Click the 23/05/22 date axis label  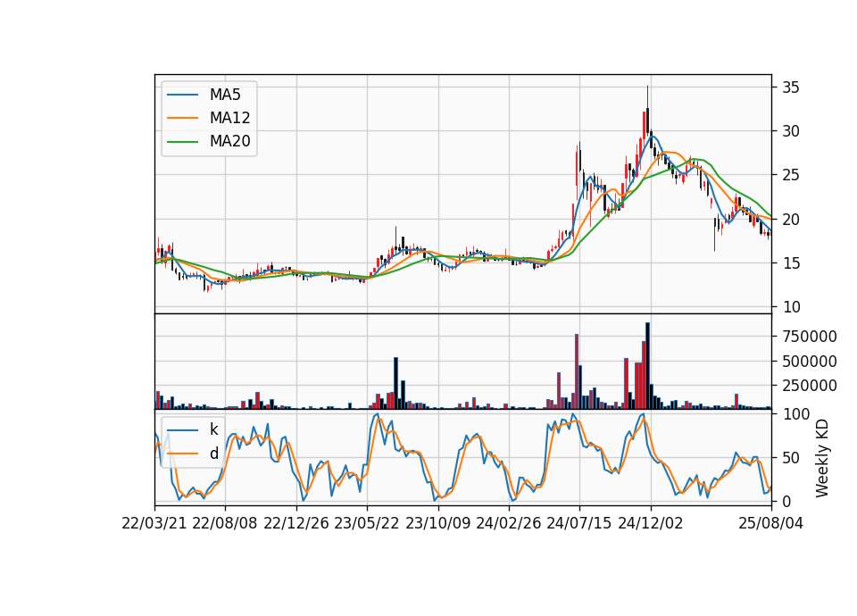pos(367,524)
